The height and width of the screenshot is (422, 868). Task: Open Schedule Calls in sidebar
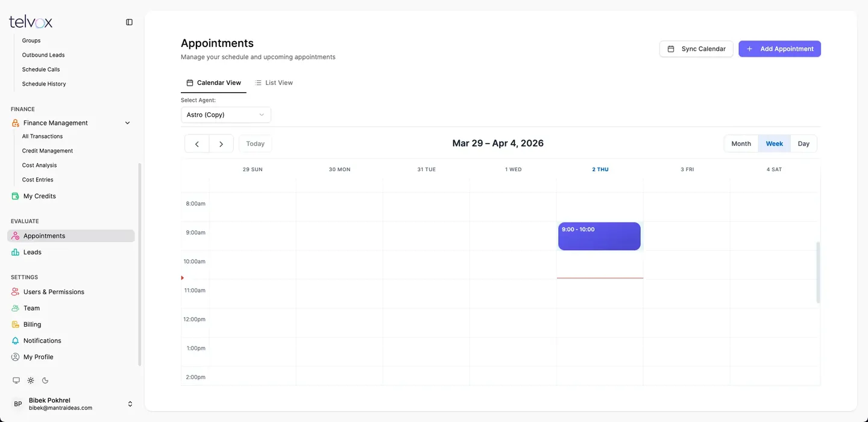(41, 69)
